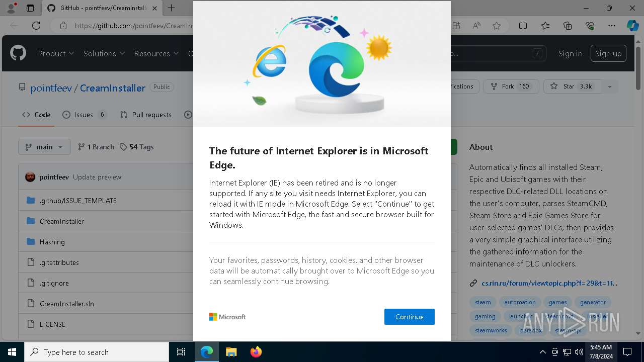Open Edge Settings and more menu
Viewport: 644px width, 362px height.
[x=612, y=26]
